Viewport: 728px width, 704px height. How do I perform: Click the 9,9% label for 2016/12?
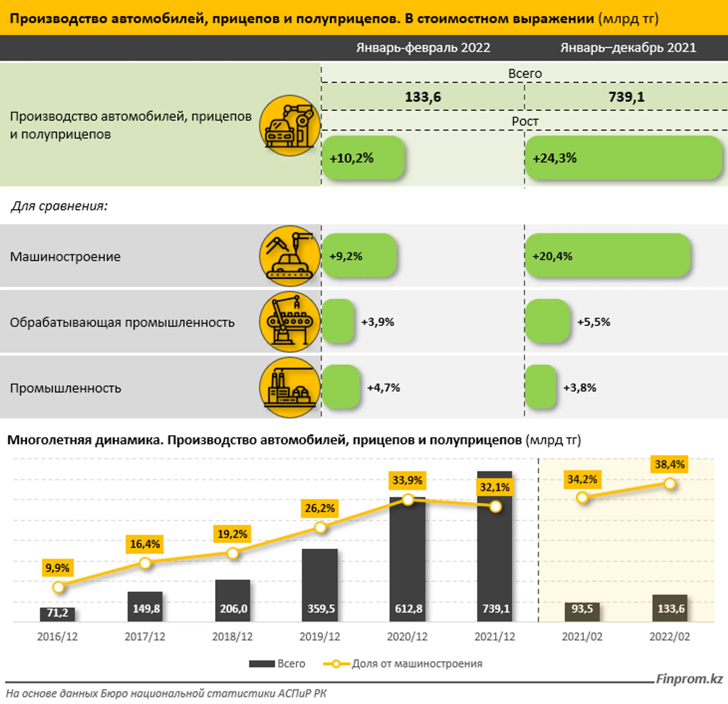click(58, 568)
